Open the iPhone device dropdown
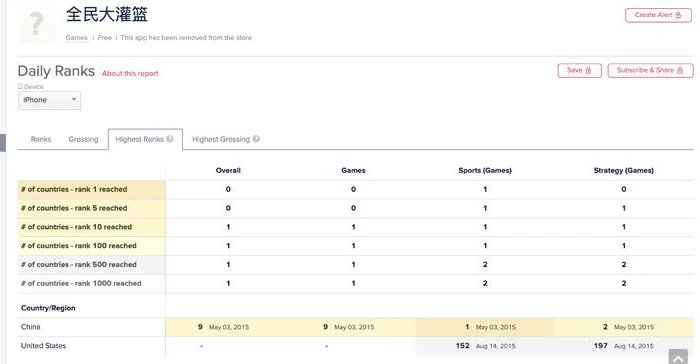 (x=50, y=100)
